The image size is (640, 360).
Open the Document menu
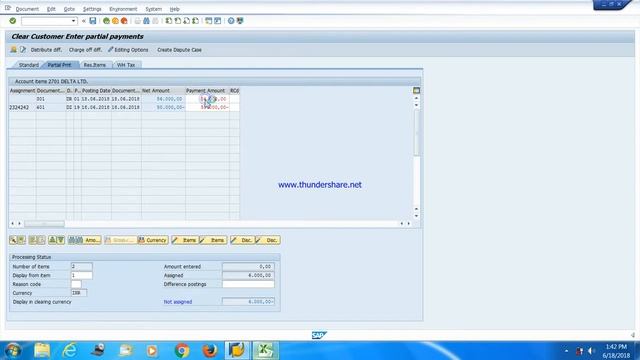pyautogui.click(x=27, y=9)
